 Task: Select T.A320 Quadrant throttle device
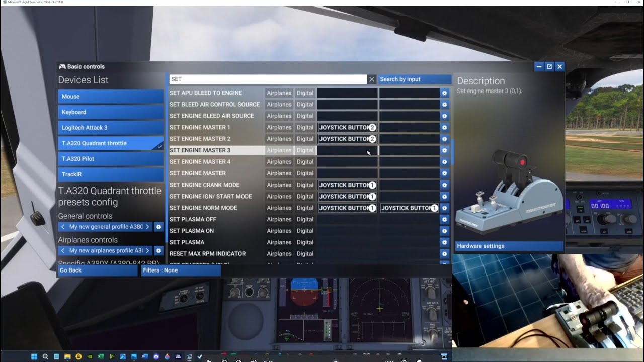111,143
